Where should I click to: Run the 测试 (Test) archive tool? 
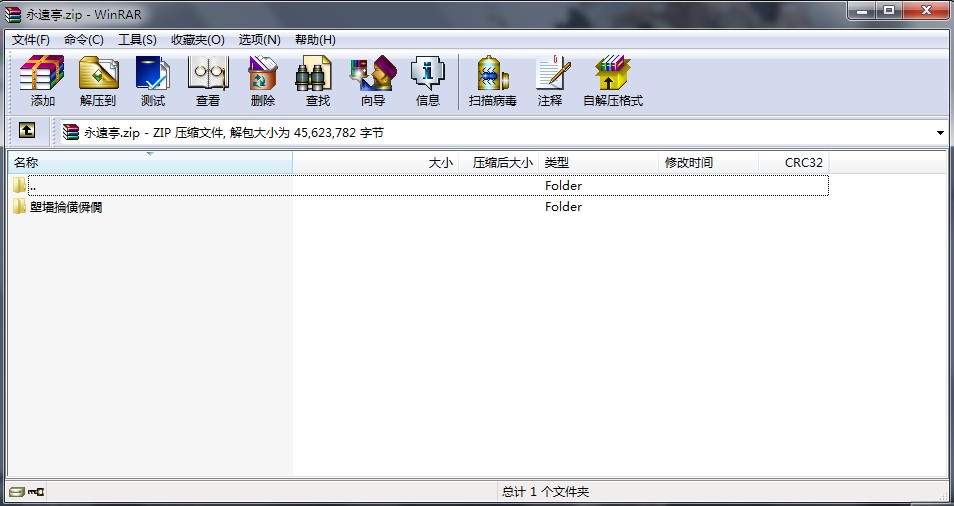[x=153, y=81]
